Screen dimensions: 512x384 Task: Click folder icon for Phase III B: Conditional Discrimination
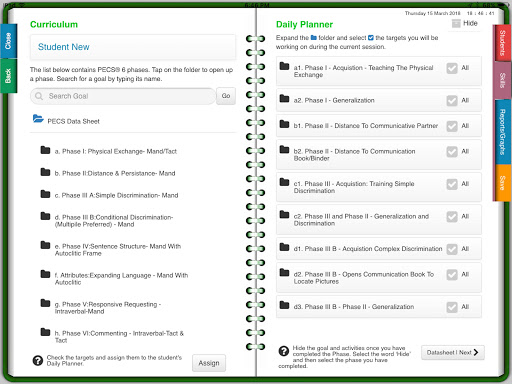click(x=45, y=216)
